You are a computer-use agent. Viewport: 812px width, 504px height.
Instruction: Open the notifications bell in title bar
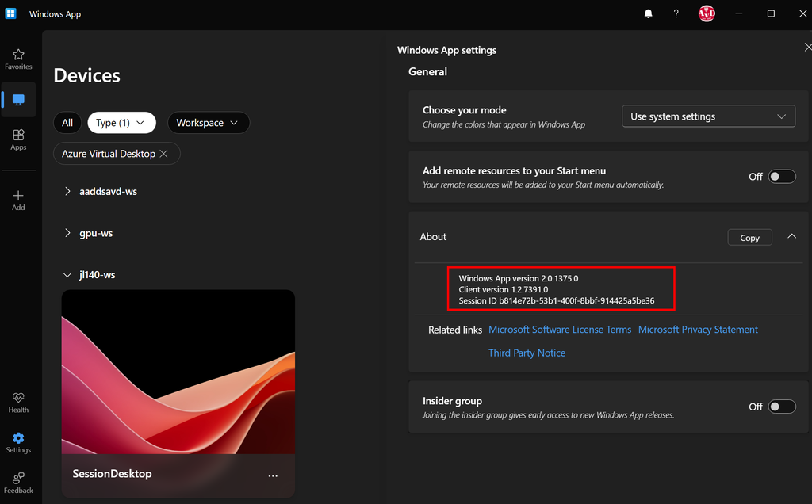pos(648,14)
